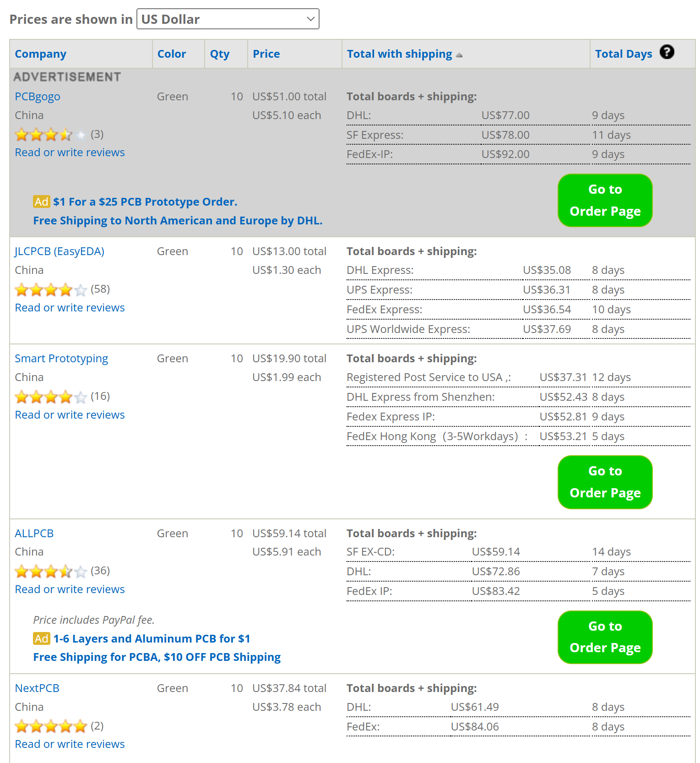Sort table by Company column
The width and height of the screenshot is (700, 763).
[x=40, y=54]
